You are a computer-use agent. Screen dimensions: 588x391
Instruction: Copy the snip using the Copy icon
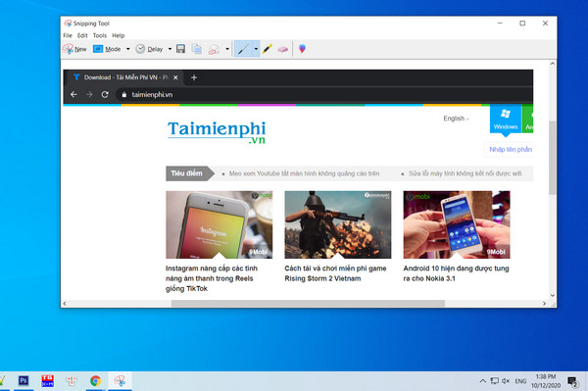(197, 49)
